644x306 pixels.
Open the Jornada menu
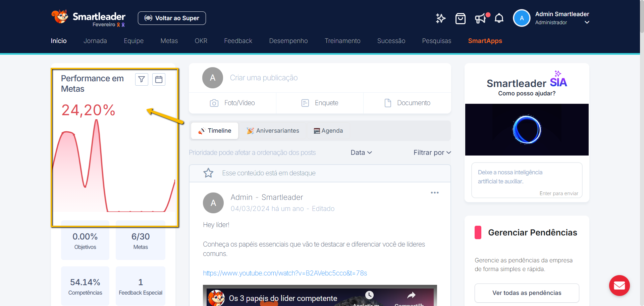[95, 41]
